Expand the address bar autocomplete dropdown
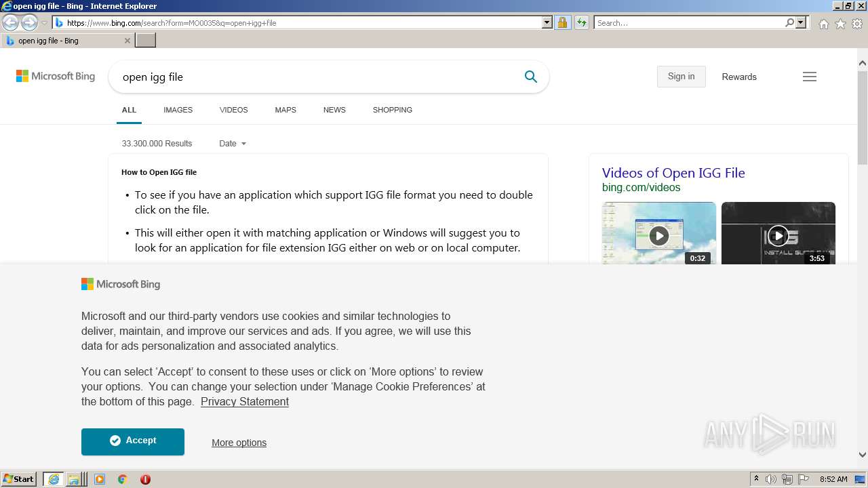 coord(547,23)
